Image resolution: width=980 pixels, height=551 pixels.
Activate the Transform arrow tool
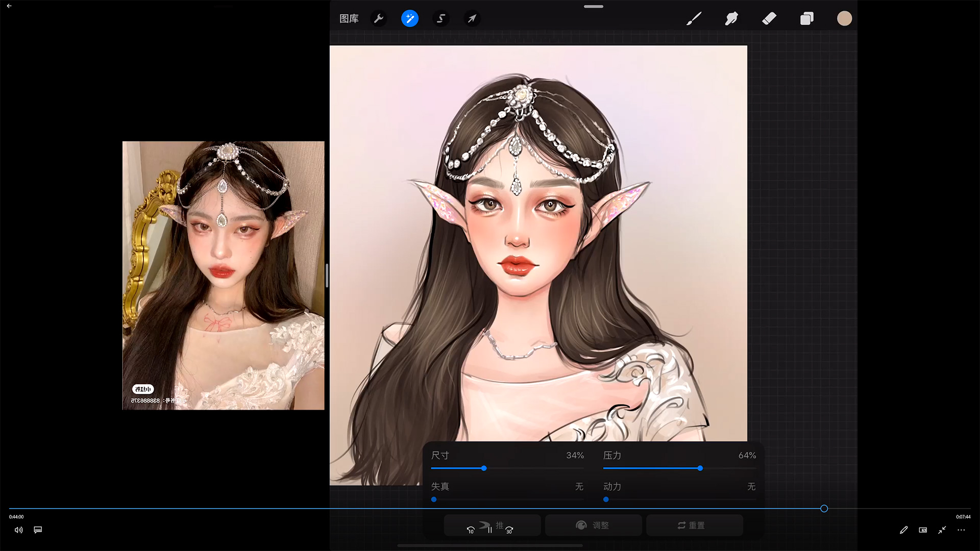472,19
